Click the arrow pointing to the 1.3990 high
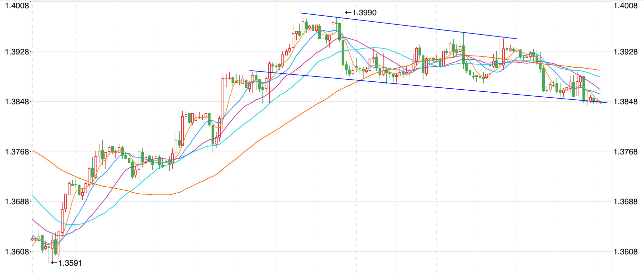The image size is (644, 273). (x=348, y=13)
